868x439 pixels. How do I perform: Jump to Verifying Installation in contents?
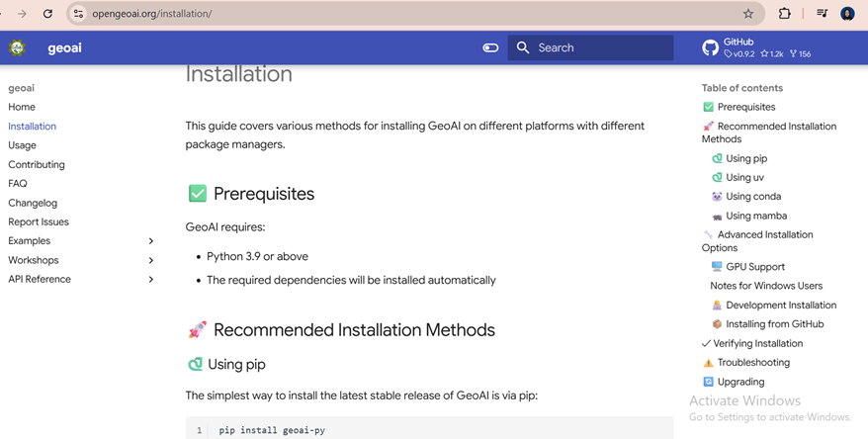(758, 343)
